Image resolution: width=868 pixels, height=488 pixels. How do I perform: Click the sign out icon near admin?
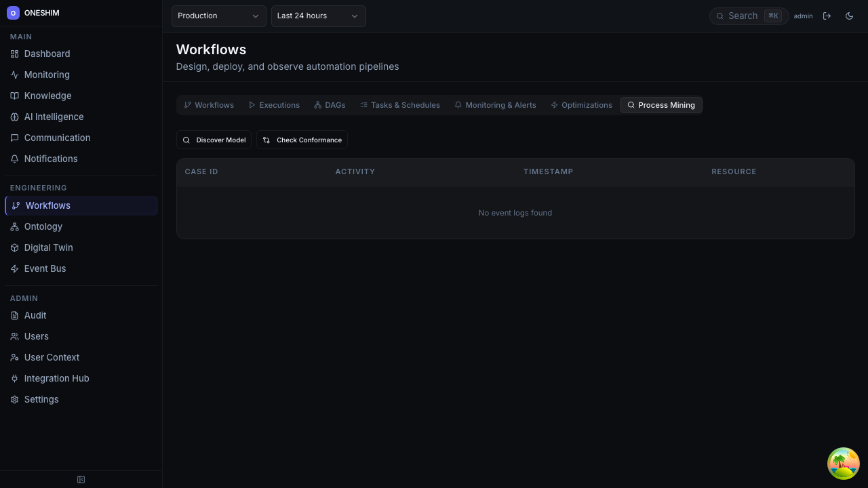click(x=827, y=16)
